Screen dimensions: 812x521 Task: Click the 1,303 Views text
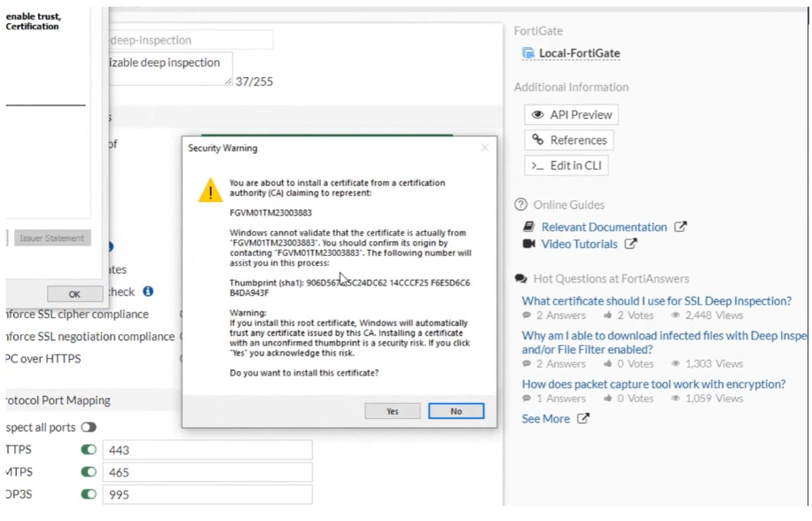pyautogui.click(x=714, y=364)
